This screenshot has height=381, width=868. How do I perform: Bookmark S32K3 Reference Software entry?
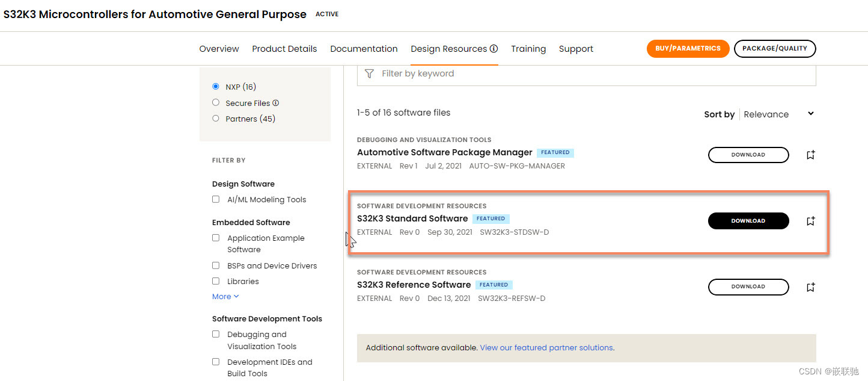pyautogui.click(x=810, y=288)
